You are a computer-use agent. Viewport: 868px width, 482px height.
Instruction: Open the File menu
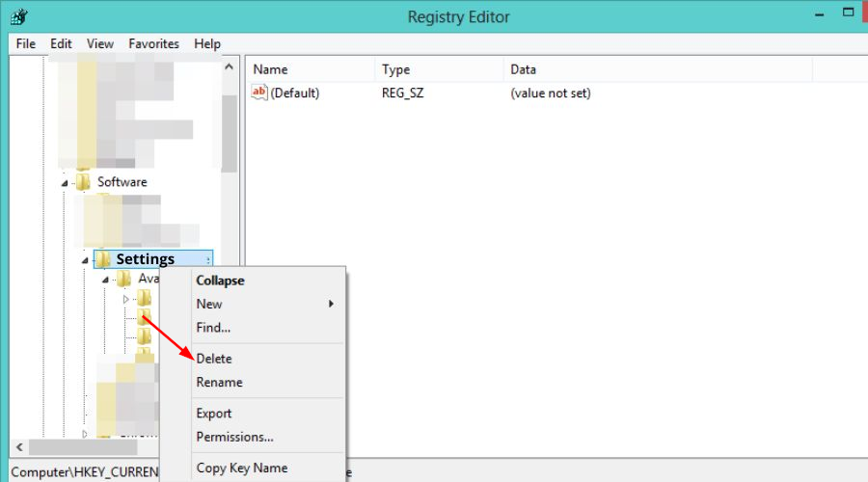25,43
